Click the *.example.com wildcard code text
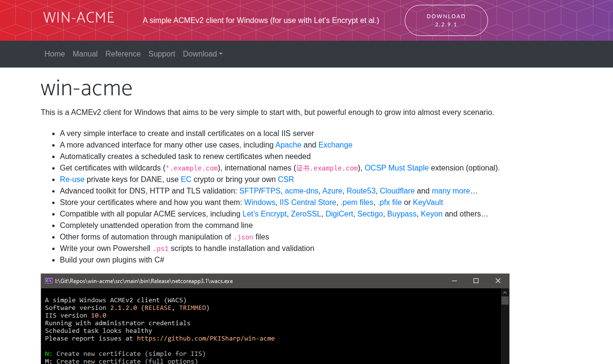 [x=192, y=169]
